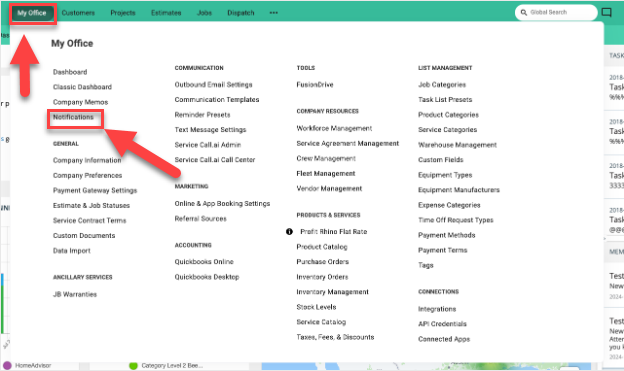Open Referral Sources
Screen dimensions: 624x371
point(201,219)
